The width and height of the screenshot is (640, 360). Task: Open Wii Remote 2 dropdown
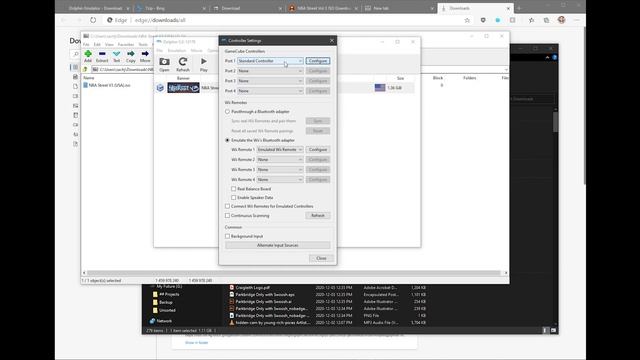pyautogui.click(x=280, y=160)
